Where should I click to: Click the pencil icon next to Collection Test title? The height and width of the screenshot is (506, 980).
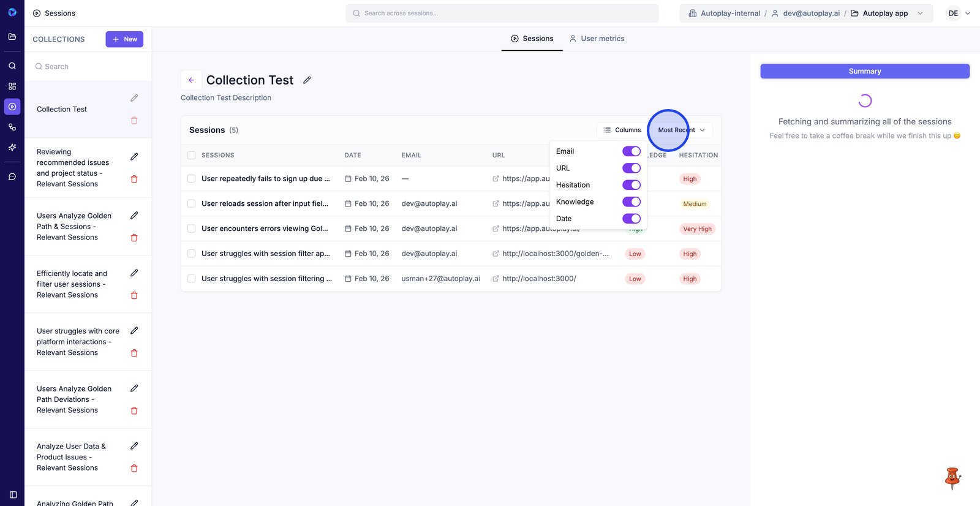pos(307,80)
